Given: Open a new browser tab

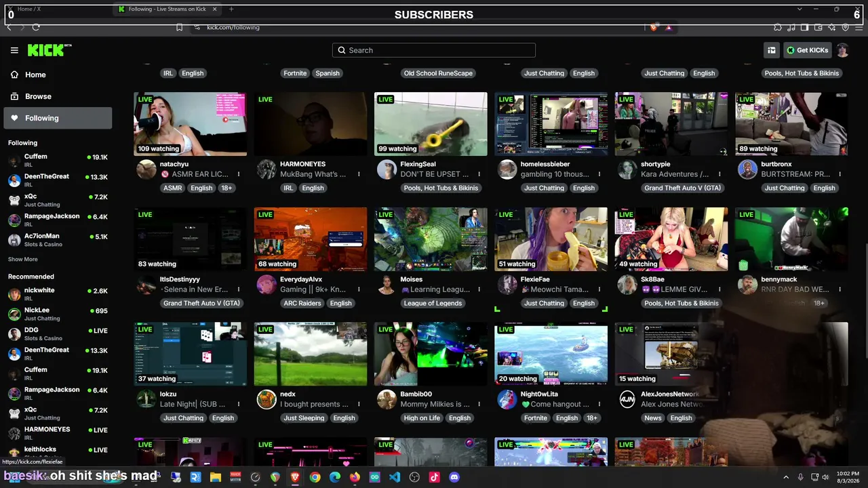Looking at the screenshot, I should tap(231, 9).
